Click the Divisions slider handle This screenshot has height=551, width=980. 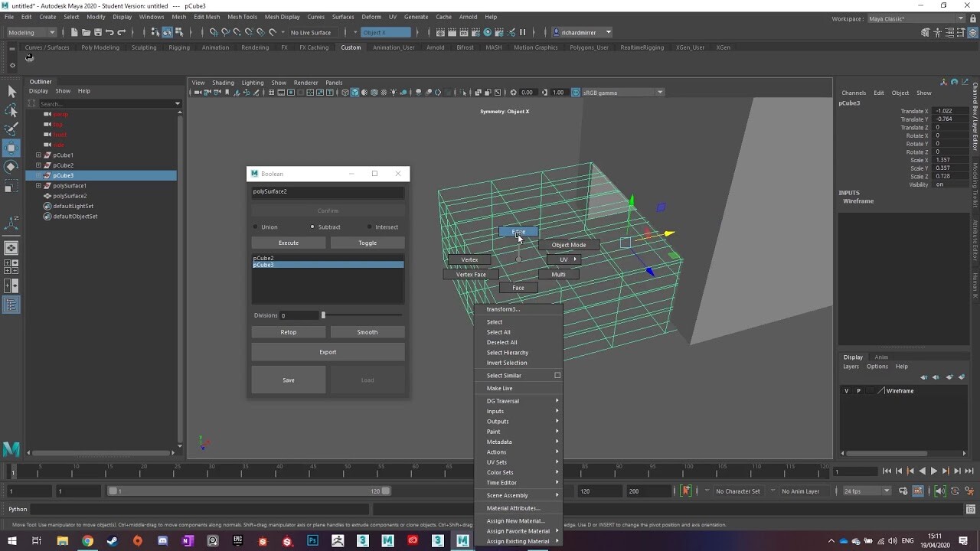click(x=323, y=315)
